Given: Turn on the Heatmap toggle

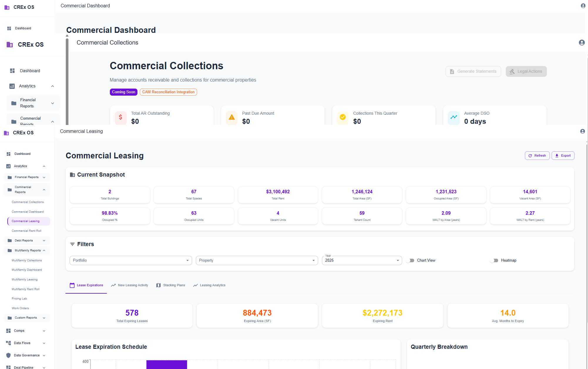Looking at the screenshot, I should point(494,260).
